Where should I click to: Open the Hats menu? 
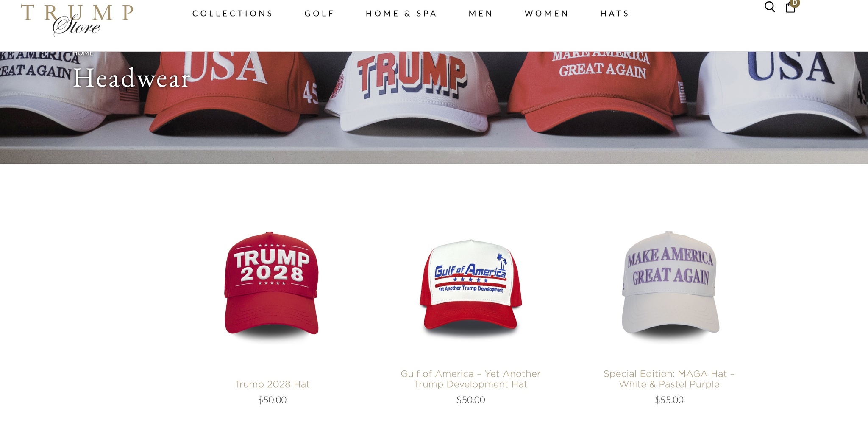[615, 14]
